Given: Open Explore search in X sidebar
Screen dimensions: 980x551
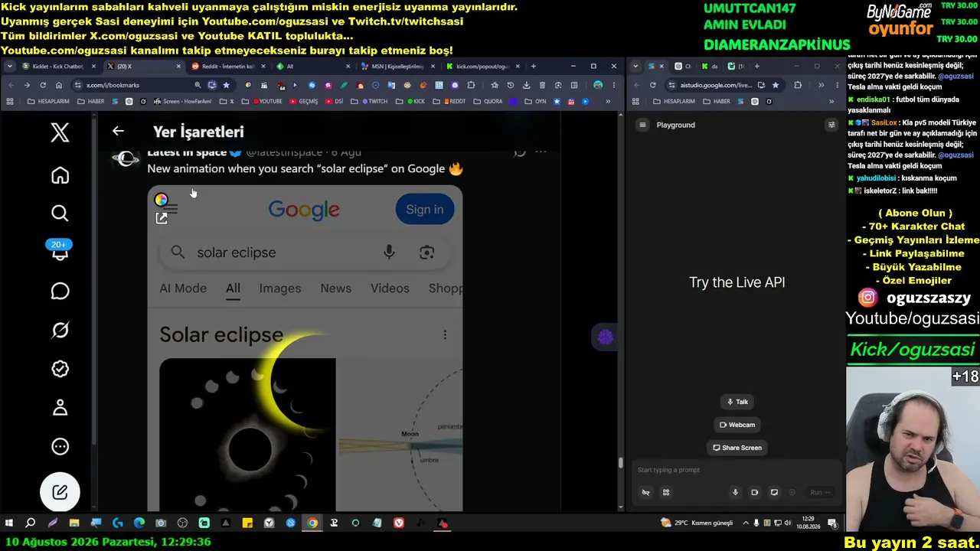Looking at the screenshot, I should 60,214.
